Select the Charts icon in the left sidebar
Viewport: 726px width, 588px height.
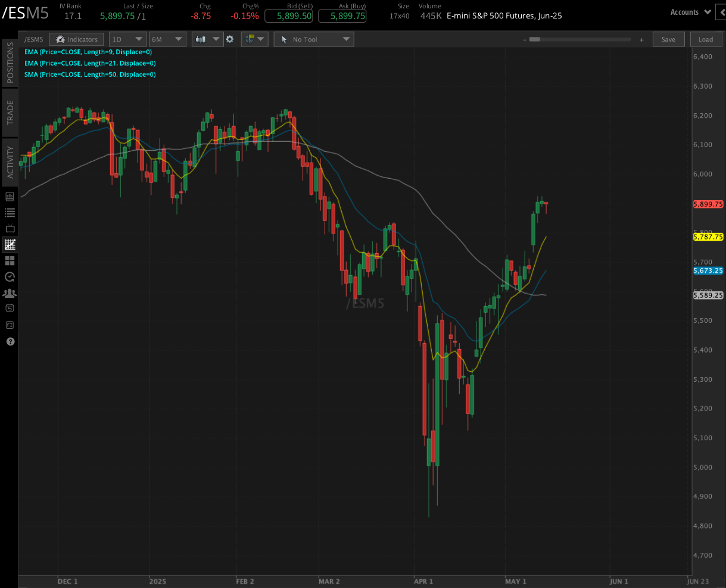pos(9,244)
